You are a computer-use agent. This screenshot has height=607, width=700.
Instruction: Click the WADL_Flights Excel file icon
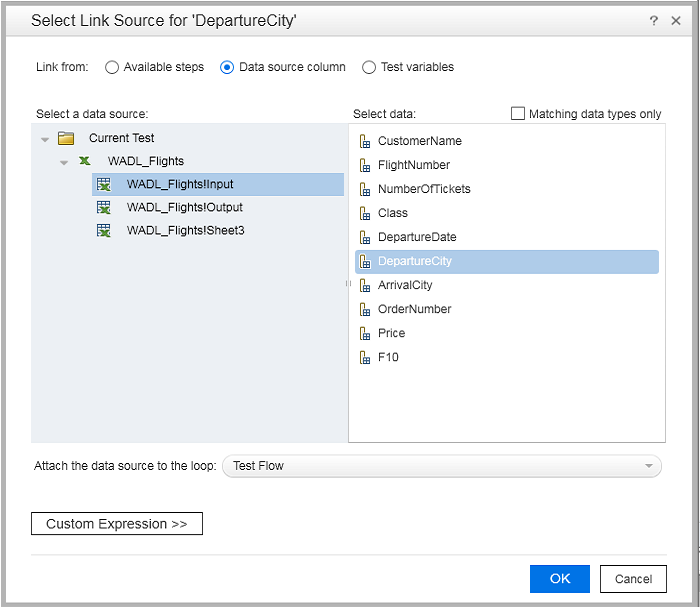coord(85,161)
